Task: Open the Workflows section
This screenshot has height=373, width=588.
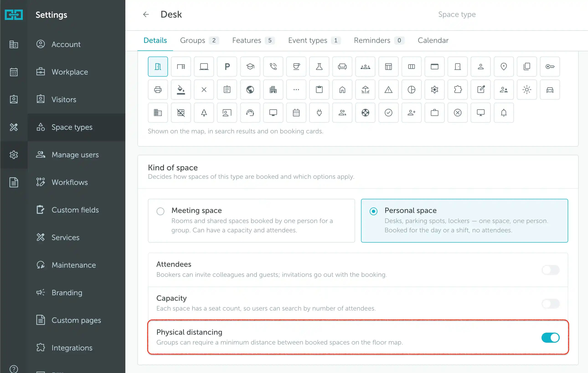Action: (76, 182)
